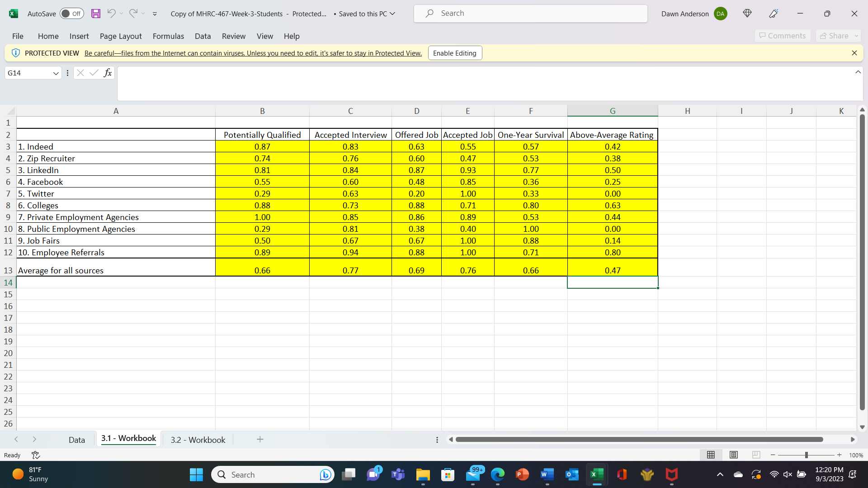Switch to Normal view icon
Image resolution: width=868 pixels, height=488 pixels.
tap(711, 455)
